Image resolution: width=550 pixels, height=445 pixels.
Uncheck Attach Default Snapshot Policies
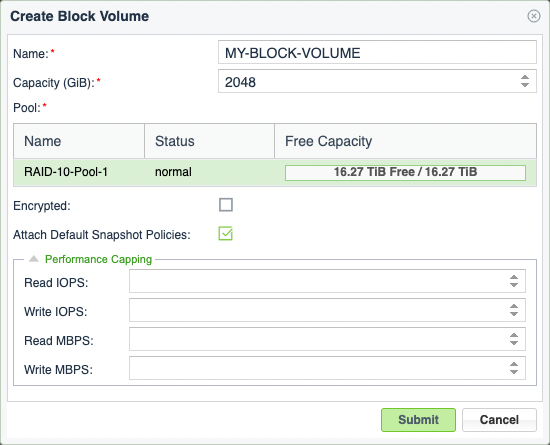point(226,234)
